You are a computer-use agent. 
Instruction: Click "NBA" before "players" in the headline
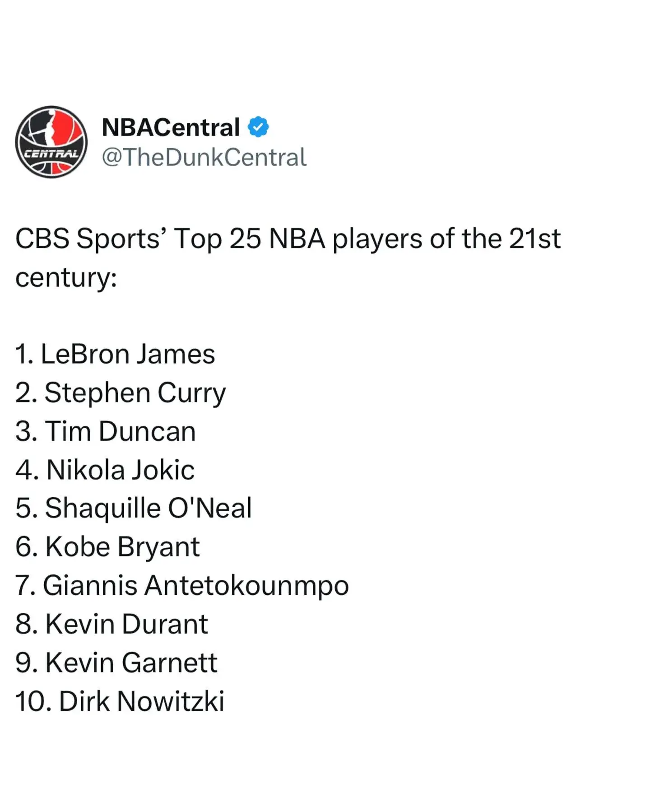pyautogui.click(x=297, y=238)
